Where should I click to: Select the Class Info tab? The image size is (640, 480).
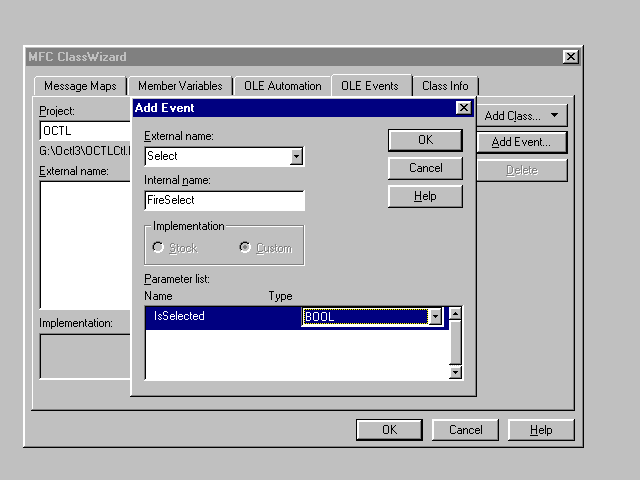coord(446,86)
